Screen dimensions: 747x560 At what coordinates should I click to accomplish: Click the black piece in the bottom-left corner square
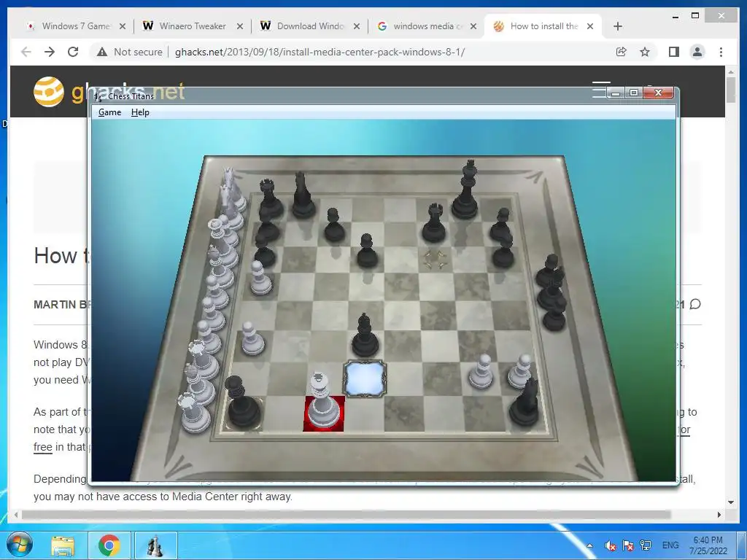click(x=242, y=402)
